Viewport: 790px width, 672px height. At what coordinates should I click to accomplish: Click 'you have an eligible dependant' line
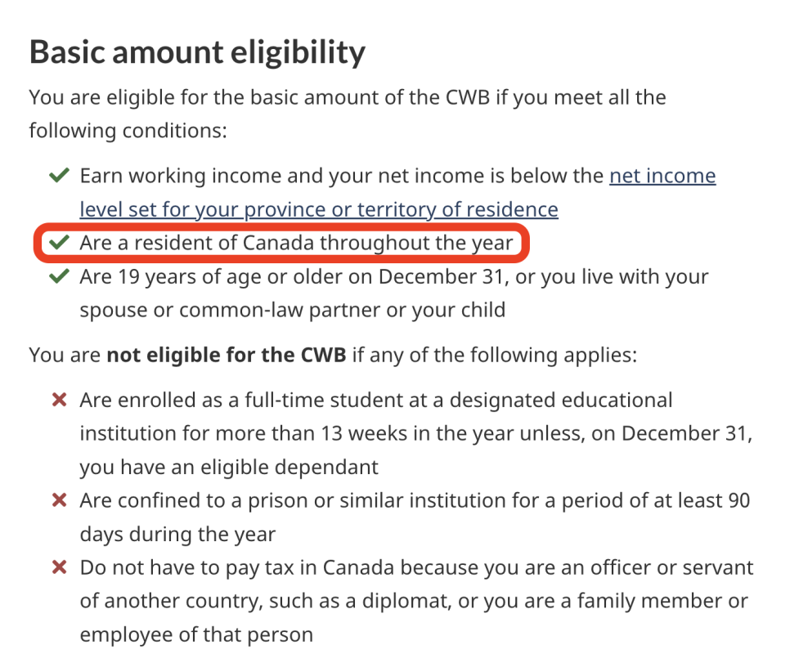tap(229, 468)
